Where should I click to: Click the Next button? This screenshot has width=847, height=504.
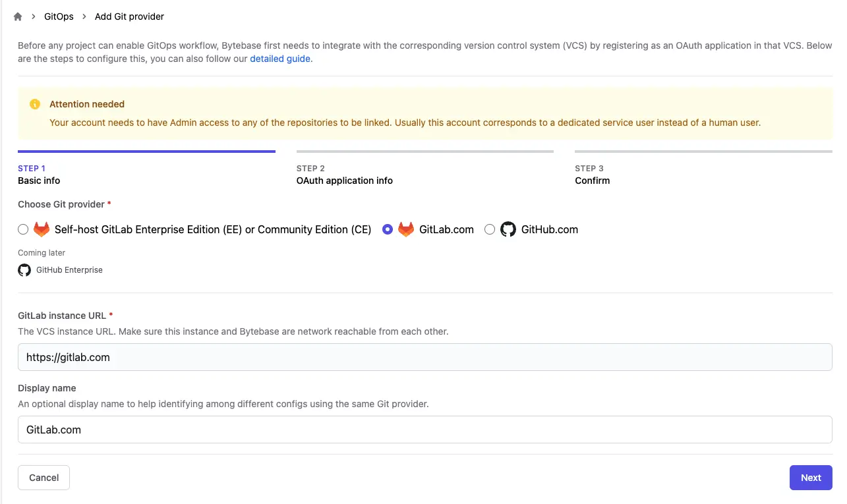[811, 478]
